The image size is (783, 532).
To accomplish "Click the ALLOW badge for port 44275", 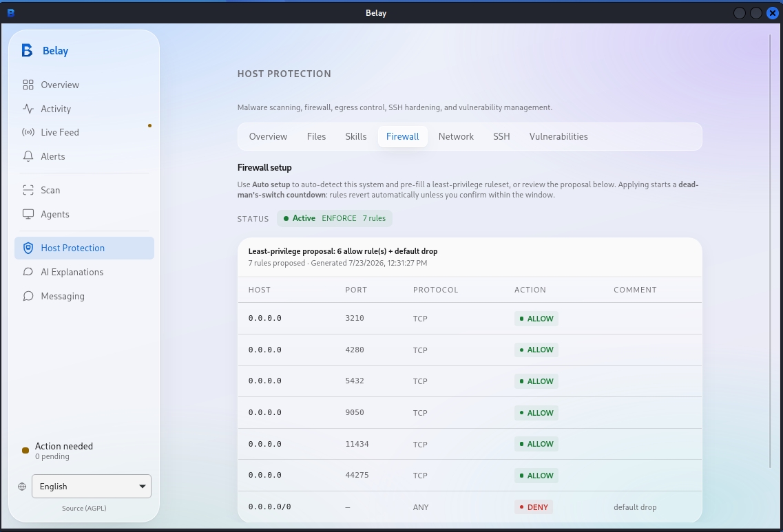I will [536, 476].
